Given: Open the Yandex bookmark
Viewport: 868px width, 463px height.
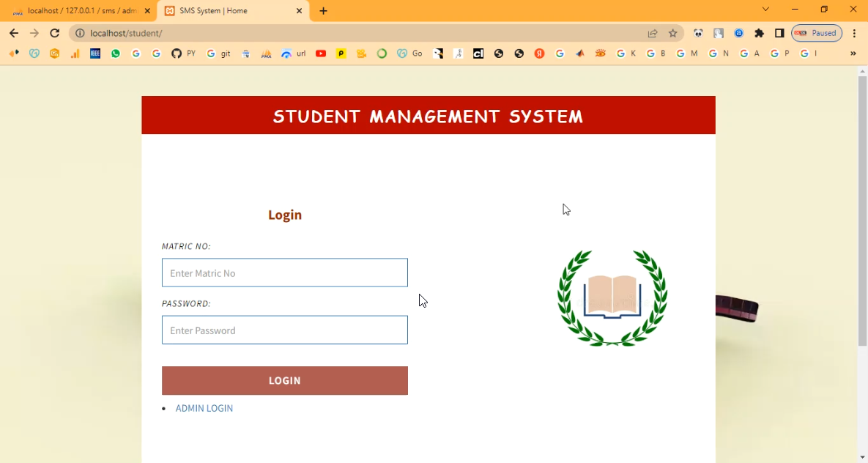Looking at the screenshot, I should pyautogui.click(x=539, y=53).
